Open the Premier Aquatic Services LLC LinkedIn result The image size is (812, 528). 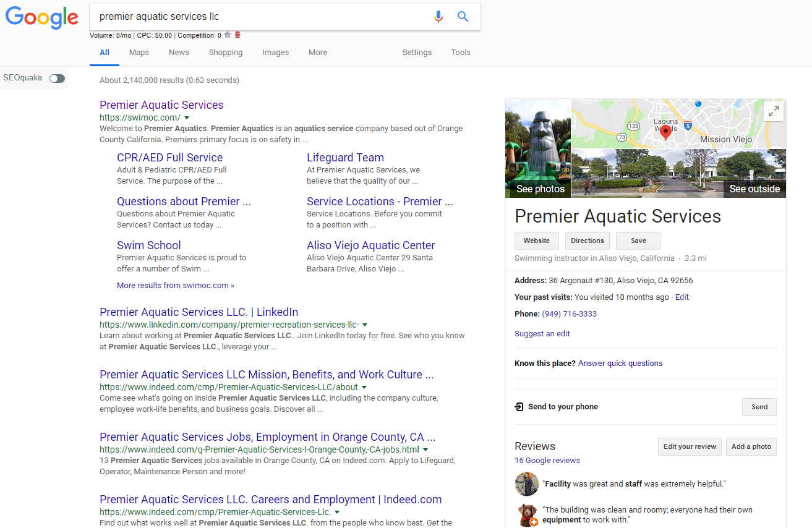199,312
